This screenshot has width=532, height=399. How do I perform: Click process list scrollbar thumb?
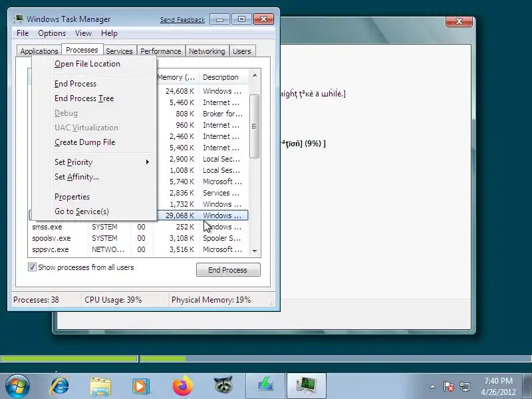pos(255,126)
